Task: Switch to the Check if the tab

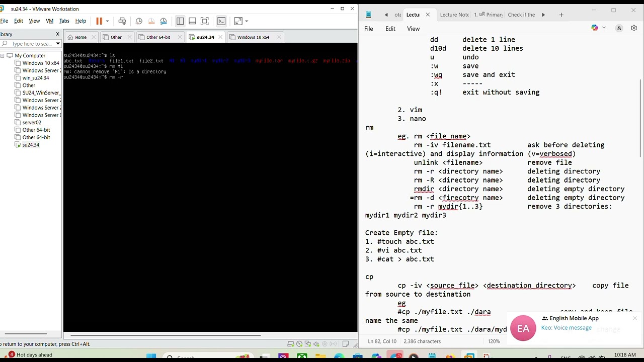Action: 521,15
